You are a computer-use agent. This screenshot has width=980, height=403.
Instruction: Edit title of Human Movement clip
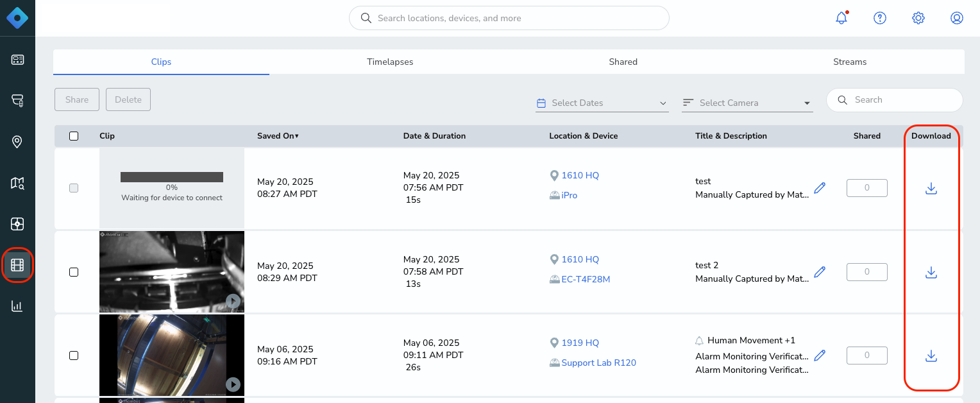pos(820,356)
